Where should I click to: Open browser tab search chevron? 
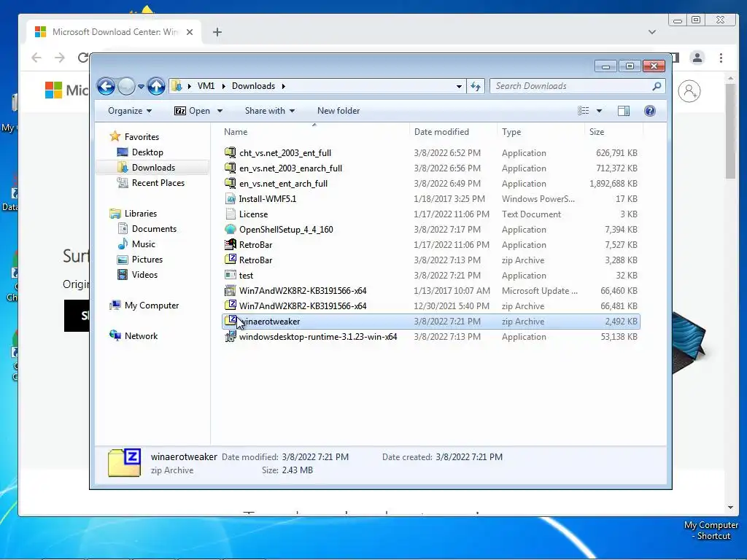tap(652, 32)
